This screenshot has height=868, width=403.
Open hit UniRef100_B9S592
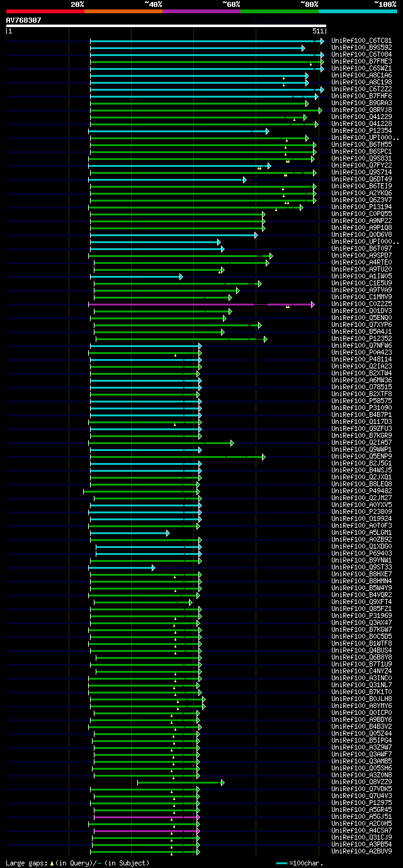tap(361, 48)
